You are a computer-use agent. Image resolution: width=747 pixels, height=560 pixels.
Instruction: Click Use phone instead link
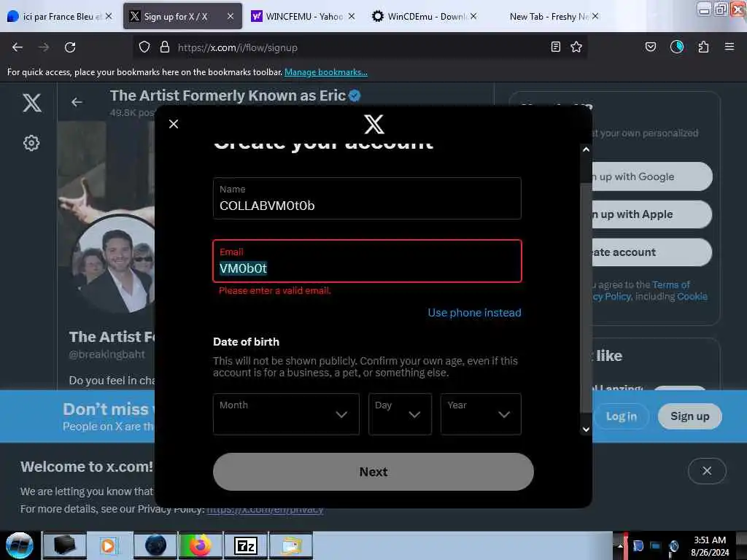(474, 312)
